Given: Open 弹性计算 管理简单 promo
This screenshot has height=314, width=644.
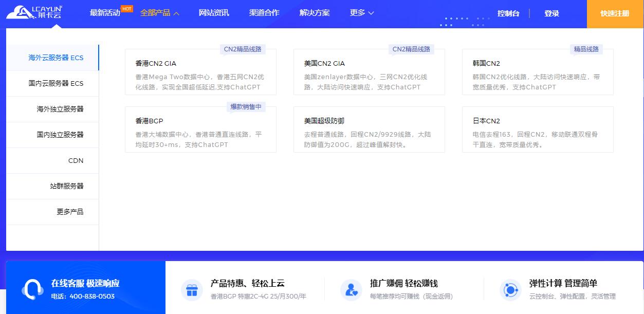Looking at the screenshot, I should click(563, 283).
